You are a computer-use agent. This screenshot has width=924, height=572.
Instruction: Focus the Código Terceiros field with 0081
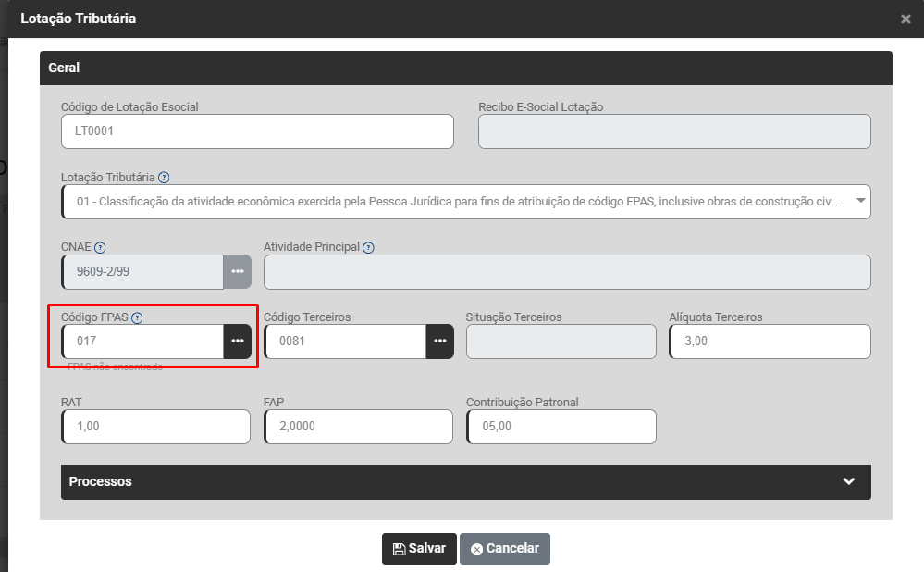pos(345,342)
